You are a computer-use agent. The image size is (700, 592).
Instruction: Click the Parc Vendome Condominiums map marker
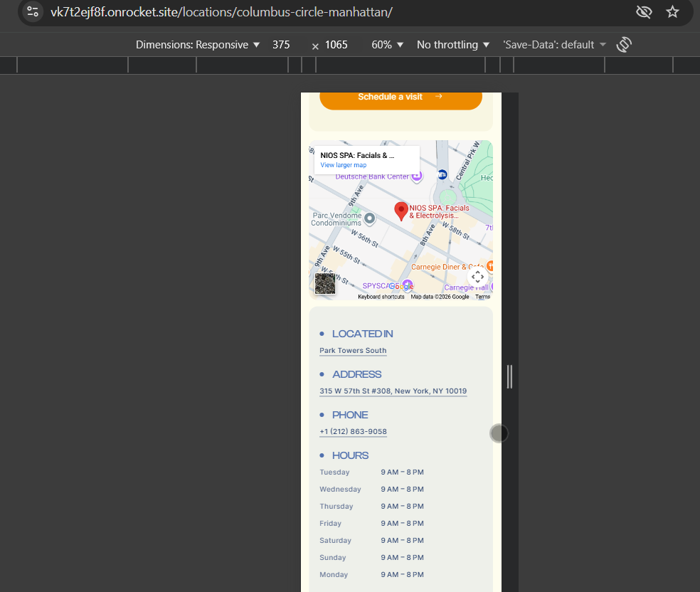point(370,218)
